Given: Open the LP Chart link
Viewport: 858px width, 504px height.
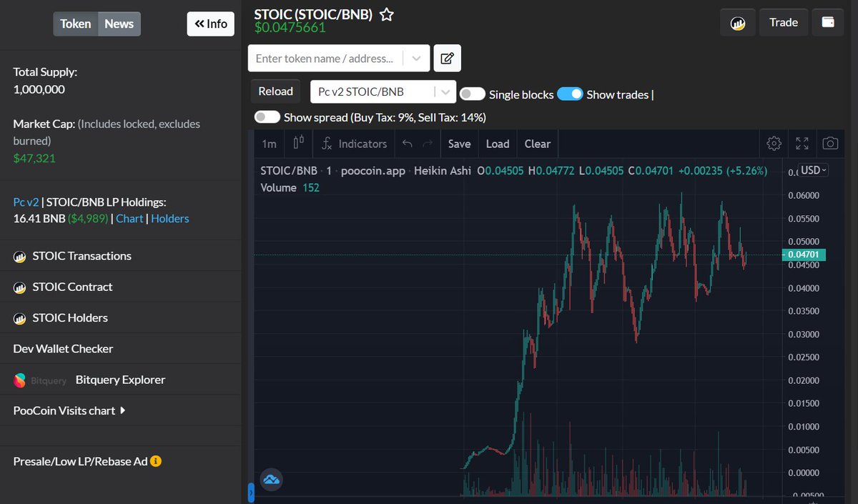Looking at the screenshot, I should pyautogui.click(x=129, y=219).
